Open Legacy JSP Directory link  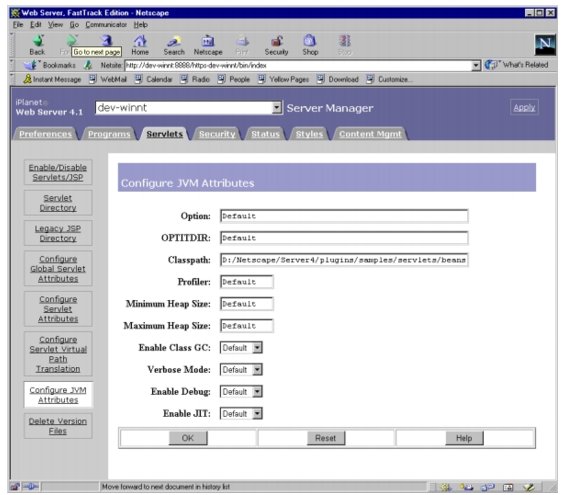click(x=58, y=233)
